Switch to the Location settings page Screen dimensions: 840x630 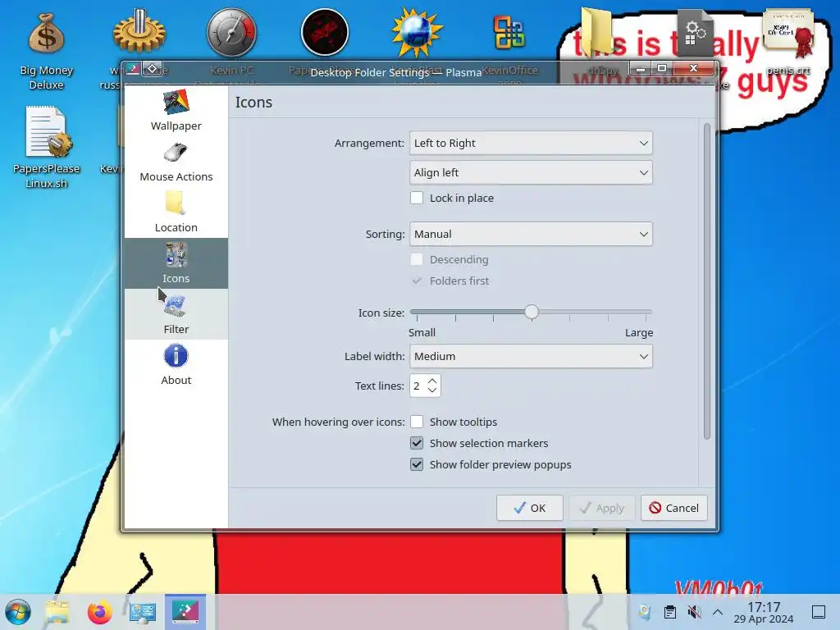pyautogui.click(x=176, y=212)
